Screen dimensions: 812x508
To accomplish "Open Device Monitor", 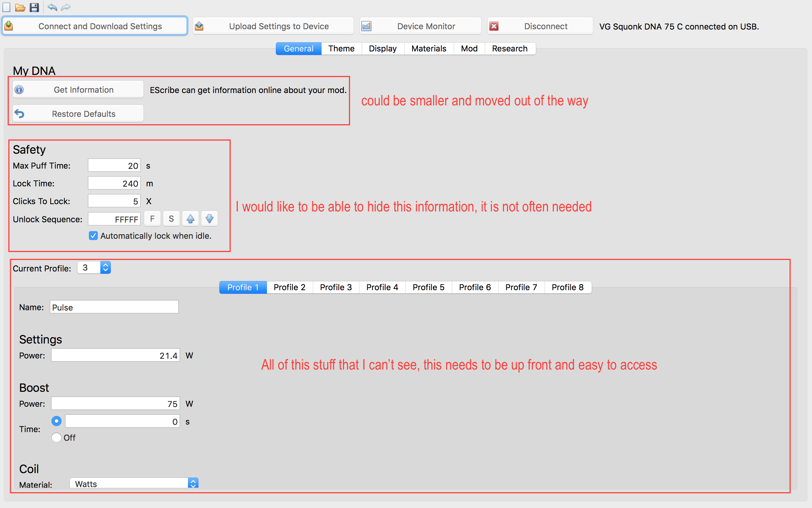I will [420, 26].
